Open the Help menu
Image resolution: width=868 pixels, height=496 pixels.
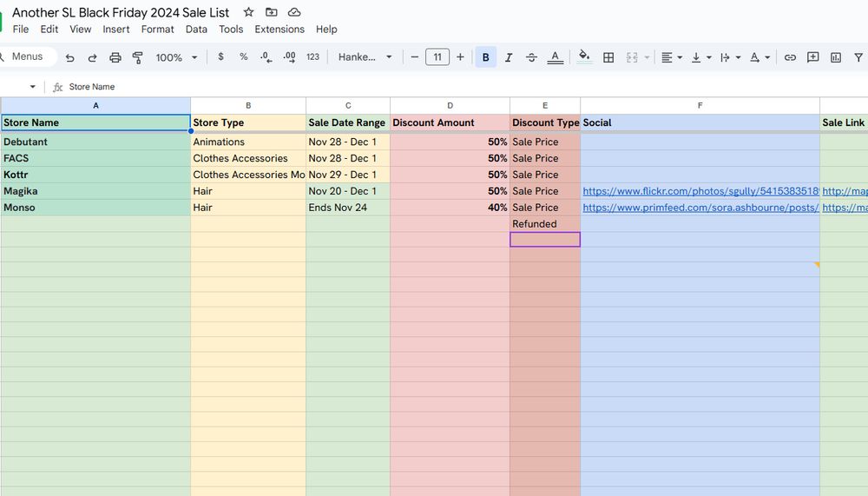coord(326,29)
